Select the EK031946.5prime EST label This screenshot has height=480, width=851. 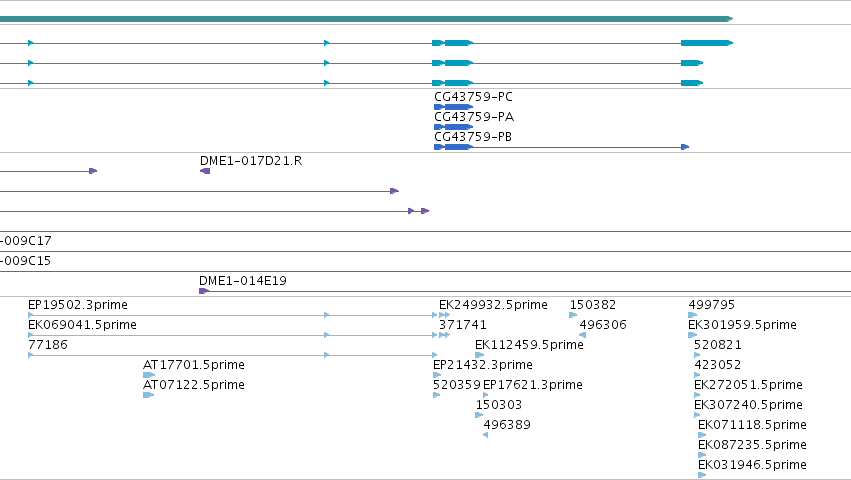(x=752, y=465)
